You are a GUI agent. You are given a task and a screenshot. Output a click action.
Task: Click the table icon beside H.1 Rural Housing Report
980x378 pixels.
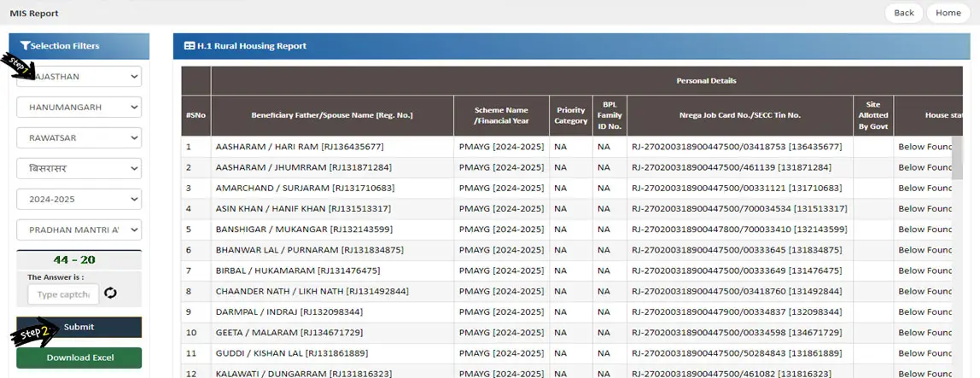pyautogui.click(x=190, y=46)
